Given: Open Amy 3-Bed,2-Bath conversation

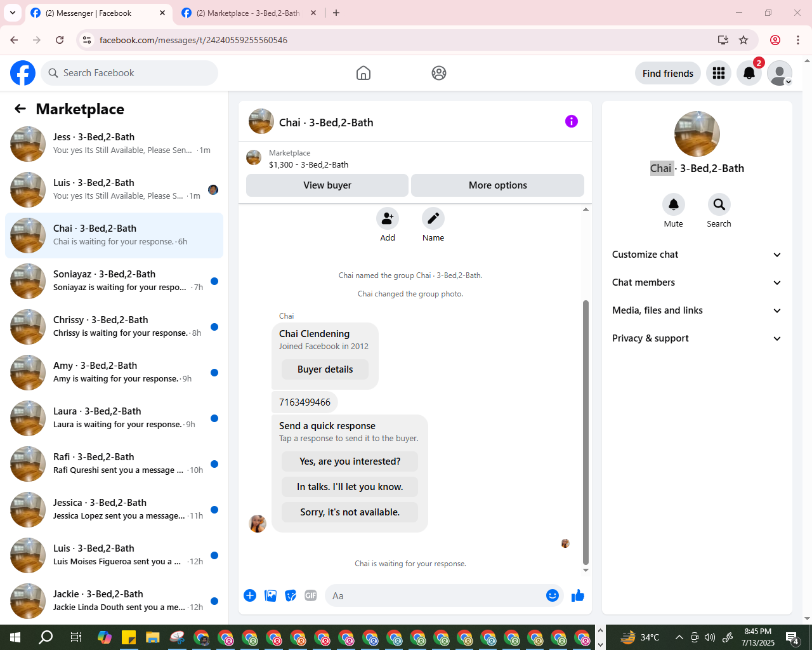Looking at the screenshot, I should pyautogui.click(x=114, y=373).
